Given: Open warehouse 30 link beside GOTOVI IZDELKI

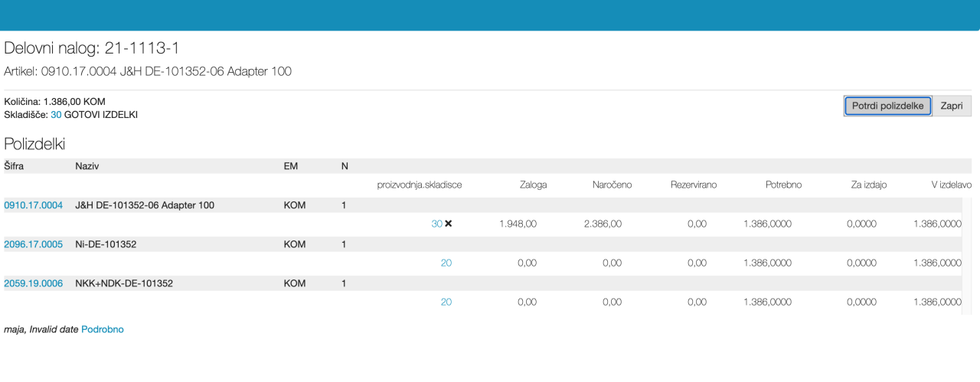Looking at the screenshot, I should click(x=56, y=115).
